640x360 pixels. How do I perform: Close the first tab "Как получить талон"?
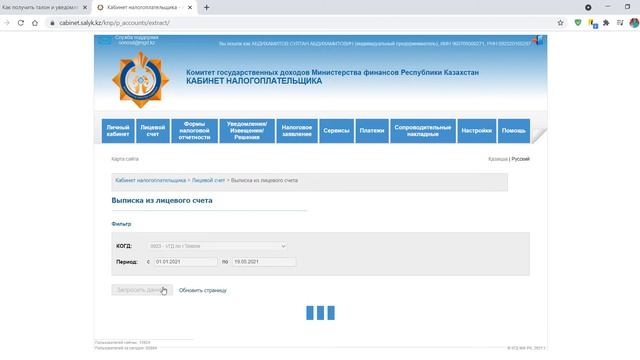(85, 7)
